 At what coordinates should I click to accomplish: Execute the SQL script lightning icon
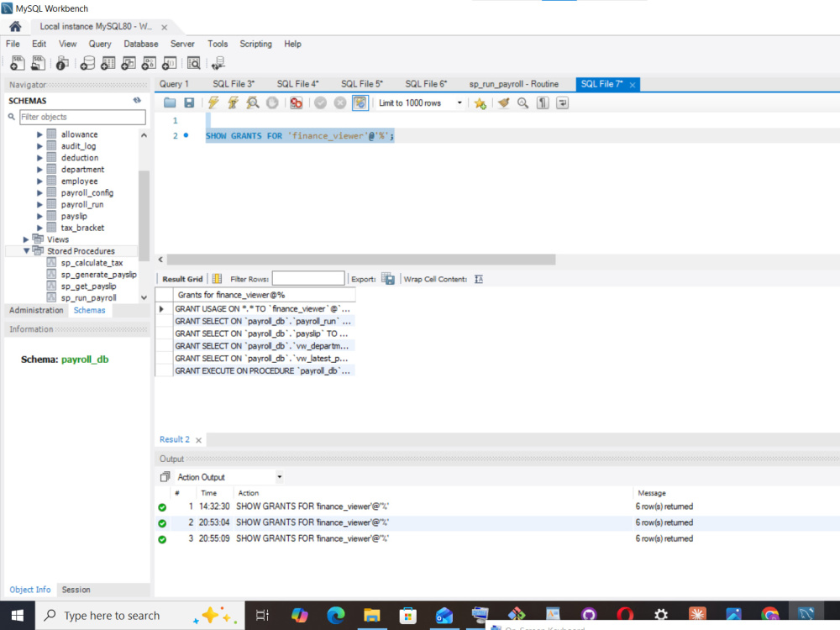[x=213, y=102]
